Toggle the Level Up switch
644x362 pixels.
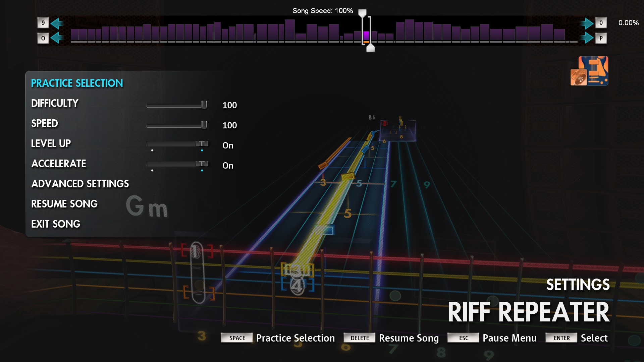pyautogui.click(x=177, y=144)
